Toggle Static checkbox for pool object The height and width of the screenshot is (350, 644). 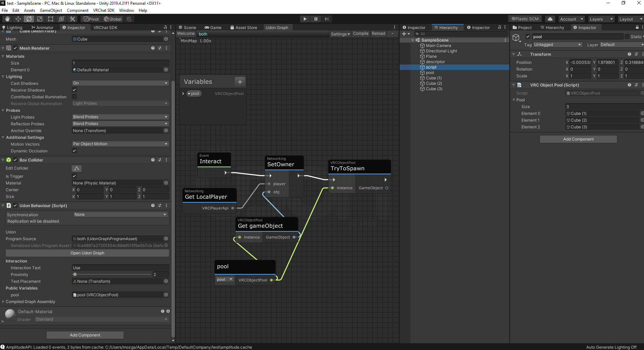tap(627, 36)
